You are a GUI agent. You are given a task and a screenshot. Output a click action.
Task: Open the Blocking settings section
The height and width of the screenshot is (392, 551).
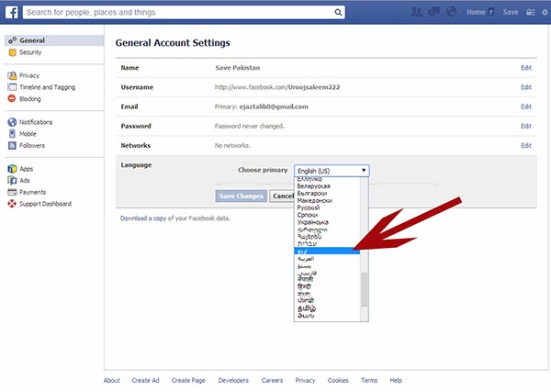[30, 99]
